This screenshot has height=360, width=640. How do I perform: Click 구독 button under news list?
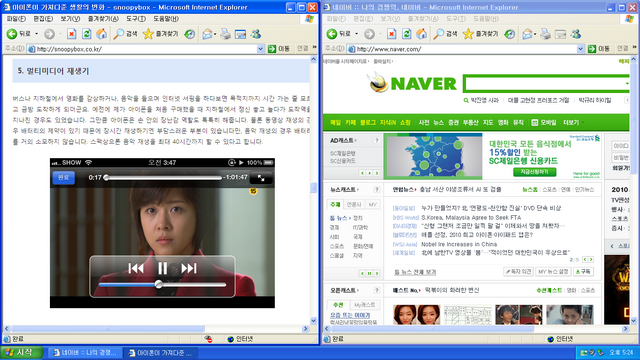tap(583, 271)
